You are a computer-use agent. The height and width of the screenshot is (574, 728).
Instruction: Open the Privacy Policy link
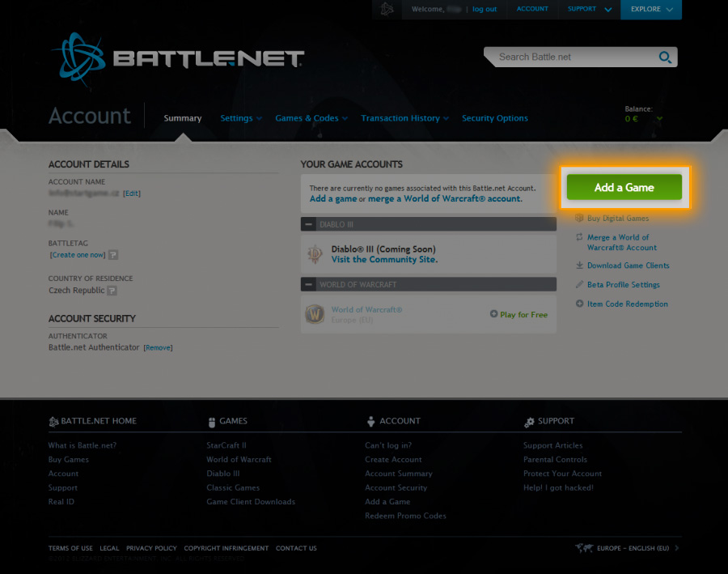click(x=151, y=548)
